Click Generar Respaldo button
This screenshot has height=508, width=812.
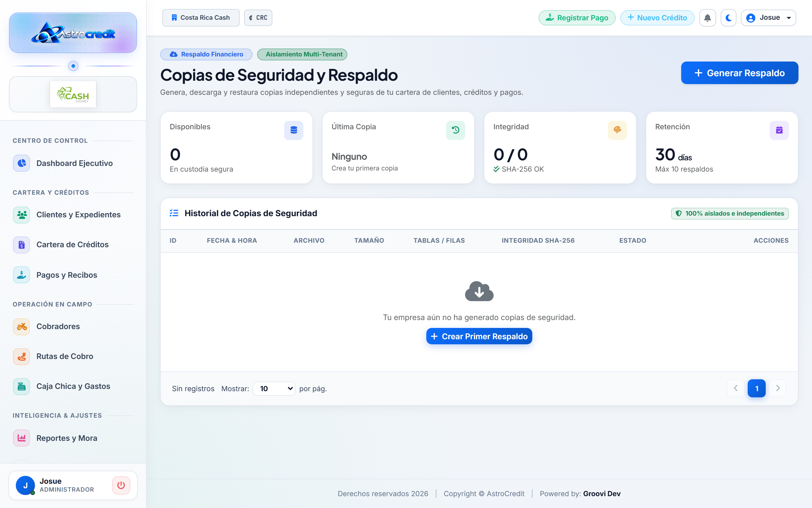pyautogui.click(x=740, y=73)
